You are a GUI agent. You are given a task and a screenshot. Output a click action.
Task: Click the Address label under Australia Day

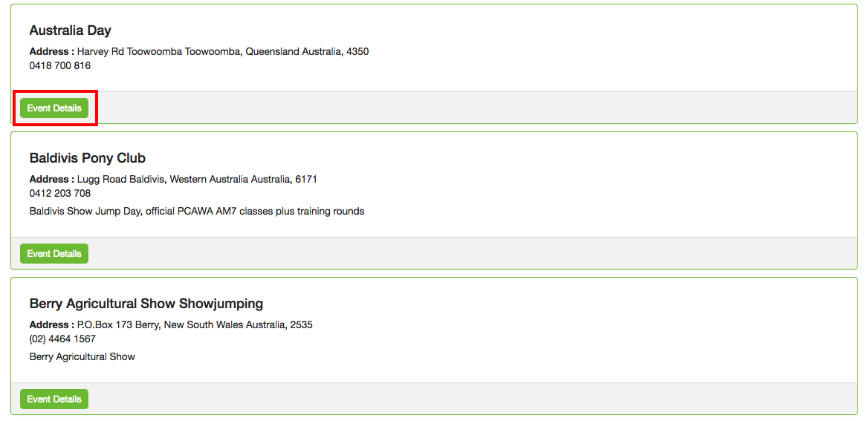pyautogui.click(x=51, y=52)
